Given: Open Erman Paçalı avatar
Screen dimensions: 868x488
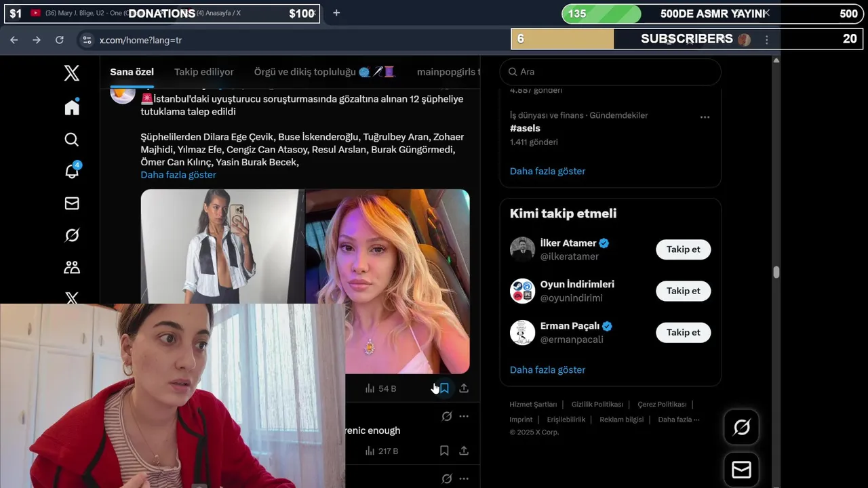Looking at the screenshot, I should [x=522, y=332].
